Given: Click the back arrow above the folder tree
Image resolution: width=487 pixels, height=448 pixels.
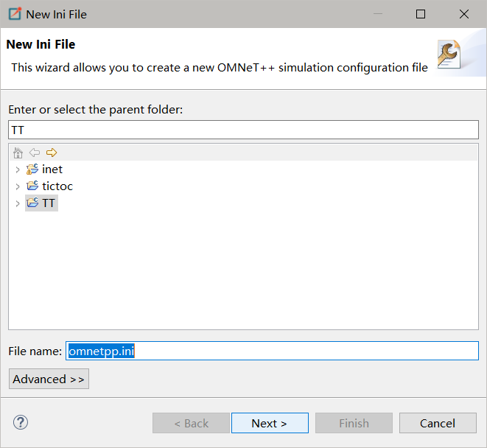Looking at the screenshot, I should (x=35, y=153).
